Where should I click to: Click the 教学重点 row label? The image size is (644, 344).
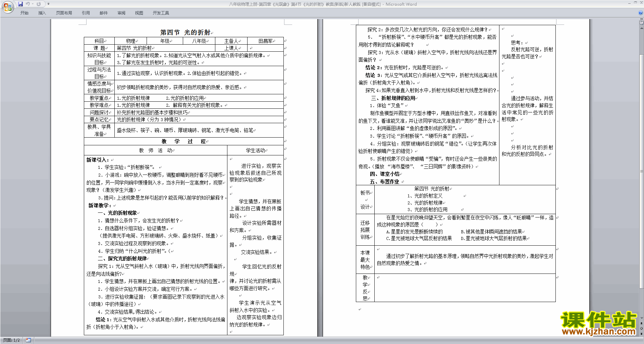pos(99,98)
